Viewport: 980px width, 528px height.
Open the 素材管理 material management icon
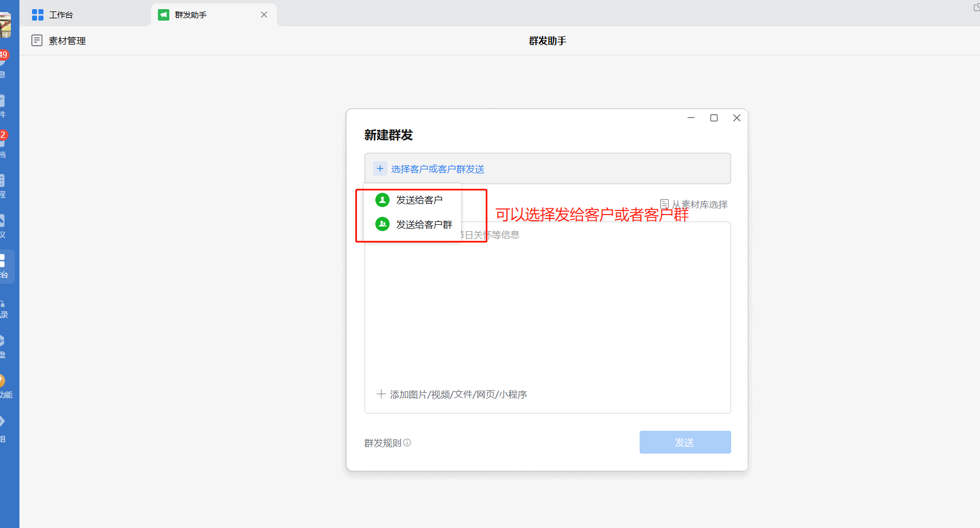37,41
